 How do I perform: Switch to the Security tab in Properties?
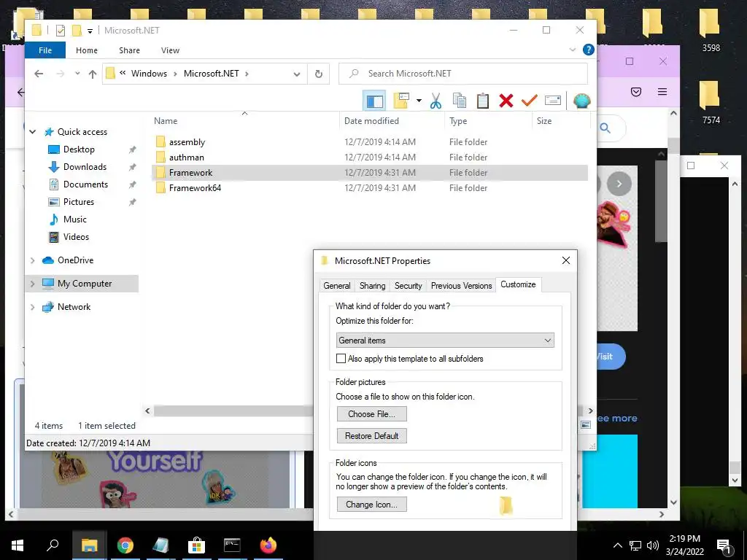[x=409, y=286]
